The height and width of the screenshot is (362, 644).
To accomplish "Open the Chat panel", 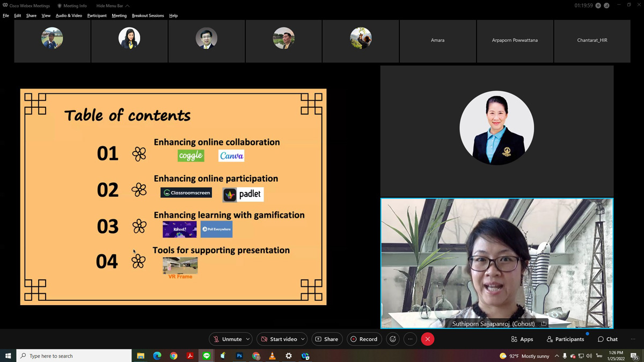I will click(608, 339).
